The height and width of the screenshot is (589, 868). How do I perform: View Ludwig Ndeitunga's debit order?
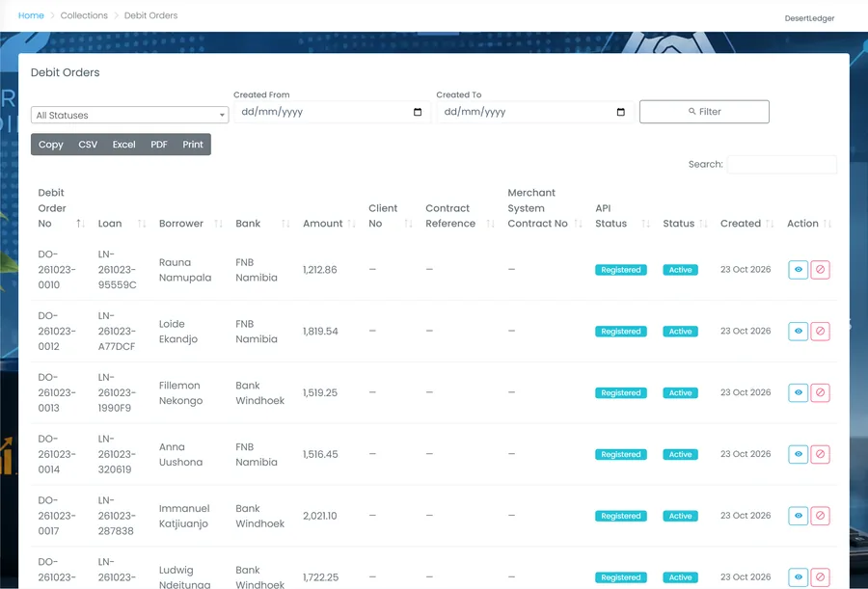tap(798, 576)
